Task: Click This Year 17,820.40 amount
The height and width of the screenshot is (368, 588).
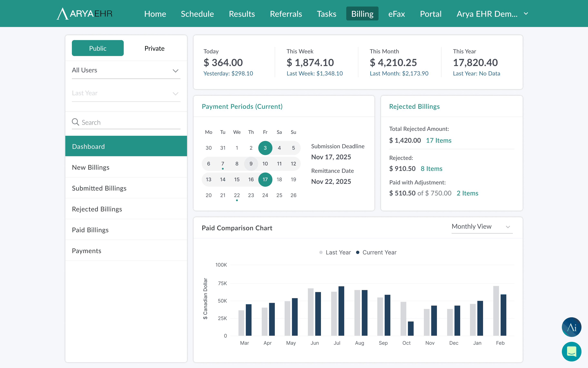Action: tap(475, 63)
